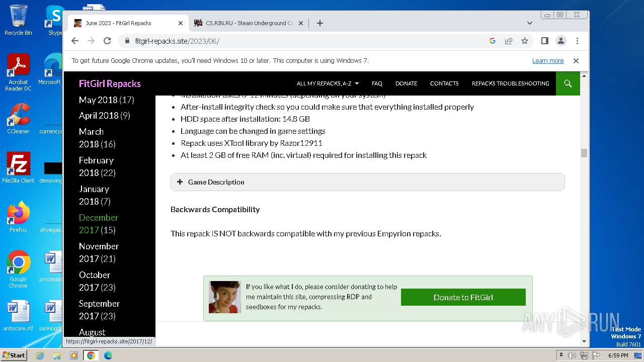This screenshot has width=644, height=362.
Task: Open the March 2018 archive link
Action: [91, 137]
